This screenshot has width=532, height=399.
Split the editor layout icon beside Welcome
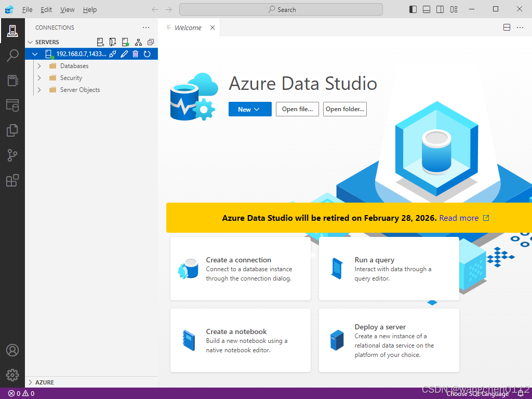pyautogui.click(x=507, y=28)
